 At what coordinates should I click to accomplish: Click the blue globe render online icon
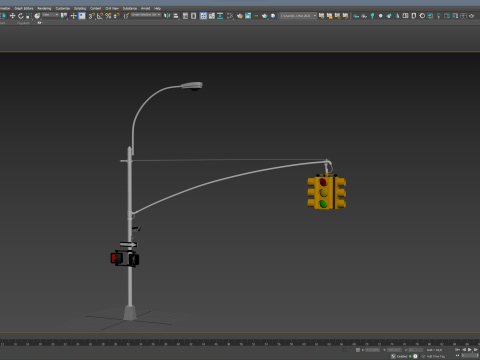point(273,16)
